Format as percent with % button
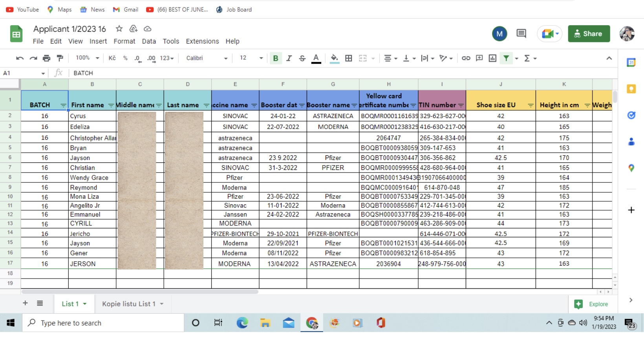Image resolution: width=644 pixels, height=346 pixels. coord(125,58)
